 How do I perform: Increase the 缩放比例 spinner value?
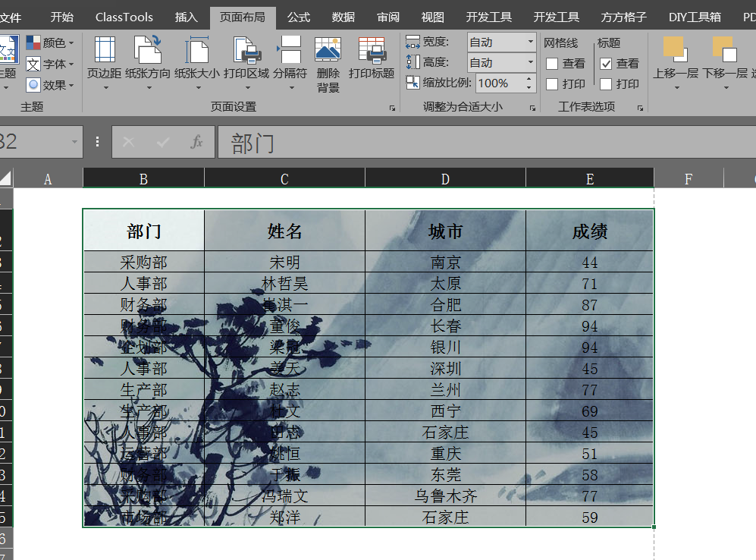tap(529, 79)
